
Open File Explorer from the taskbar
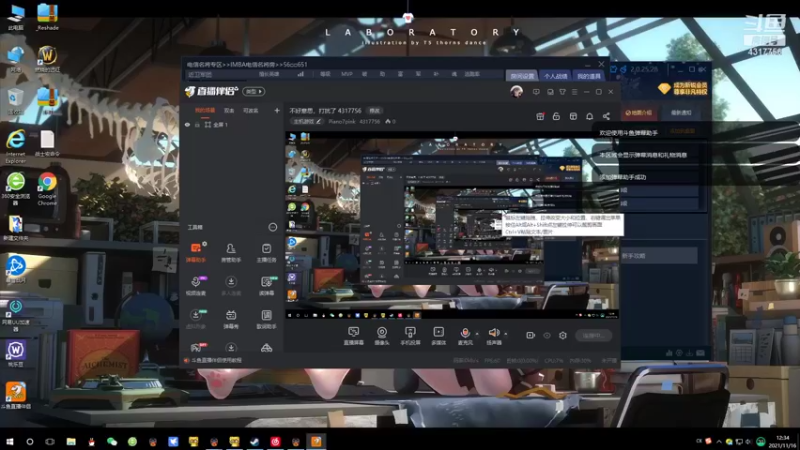[x=71, y=441]
